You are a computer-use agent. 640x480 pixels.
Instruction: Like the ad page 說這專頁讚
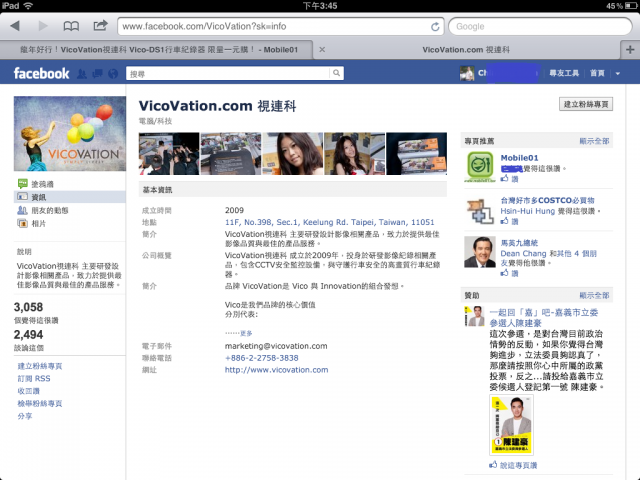(x=513, y=465)
